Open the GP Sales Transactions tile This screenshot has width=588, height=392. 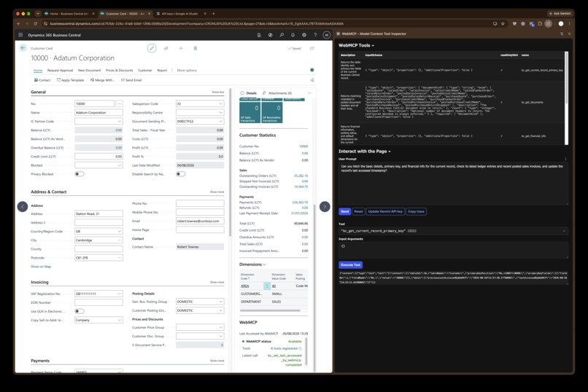point(249,112)
